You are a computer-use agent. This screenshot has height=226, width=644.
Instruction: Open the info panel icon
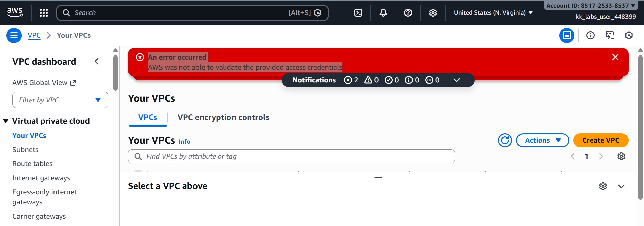pyautogui.click(x=590, y=35)
